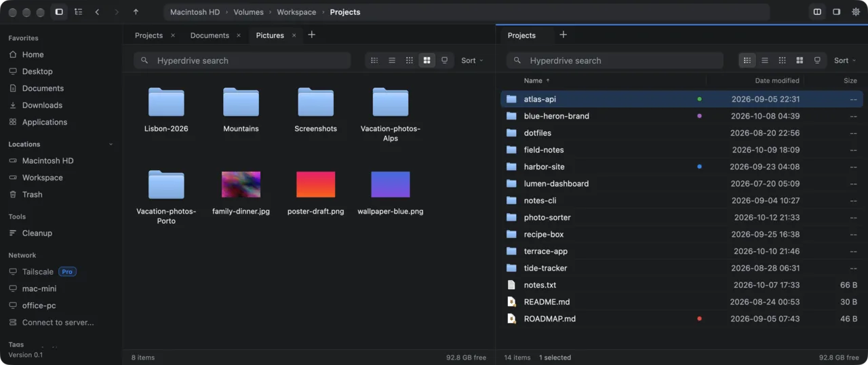Add a new tab in the left pane

coord(312,35)
